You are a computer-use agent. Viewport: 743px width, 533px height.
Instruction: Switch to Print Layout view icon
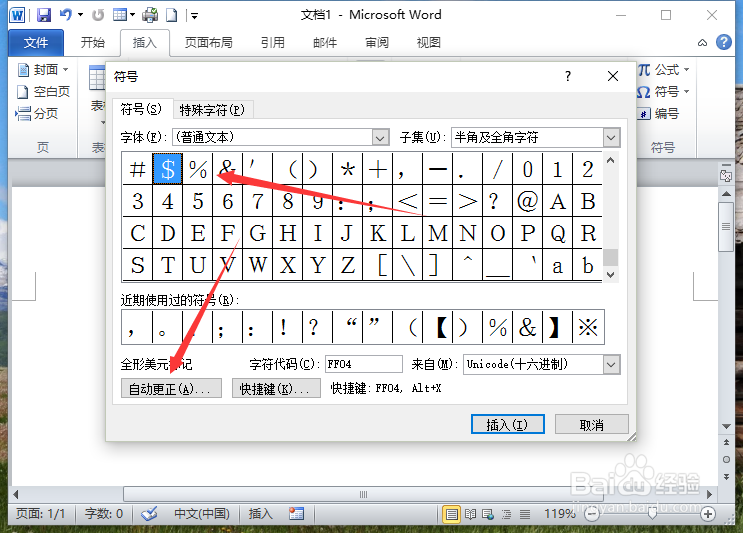pos(451,514)
